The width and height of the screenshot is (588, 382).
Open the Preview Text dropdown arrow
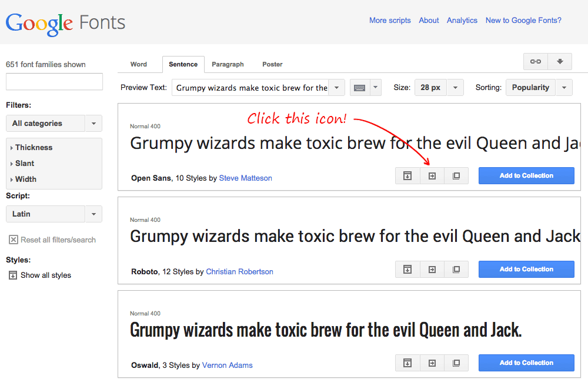337,88
